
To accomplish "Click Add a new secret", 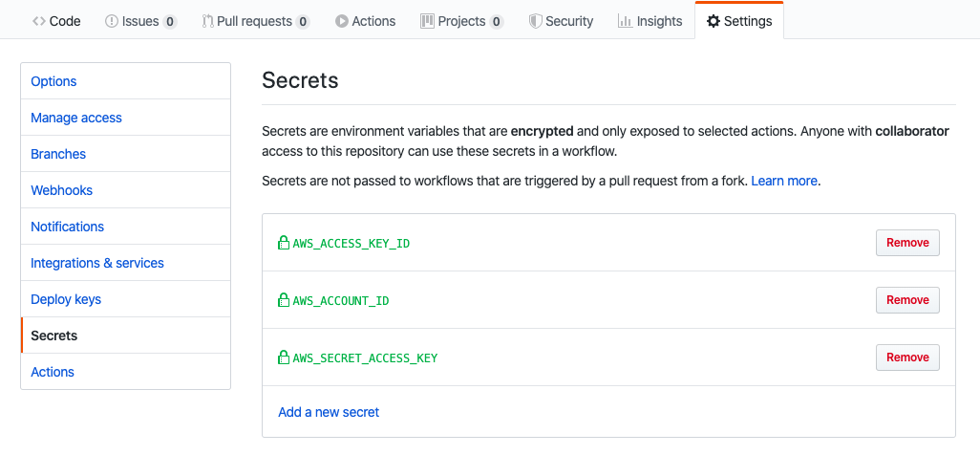I will [329, 412].
